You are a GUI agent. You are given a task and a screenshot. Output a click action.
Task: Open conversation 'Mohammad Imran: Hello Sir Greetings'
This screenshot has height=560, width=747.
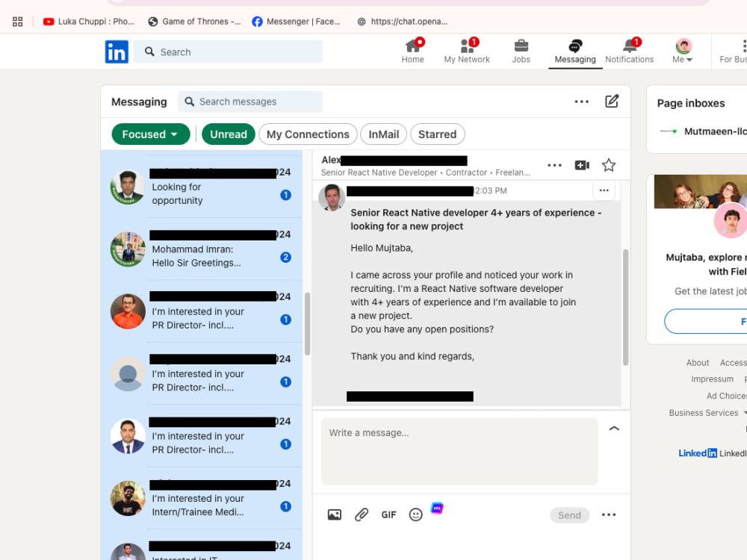point(202,249)
